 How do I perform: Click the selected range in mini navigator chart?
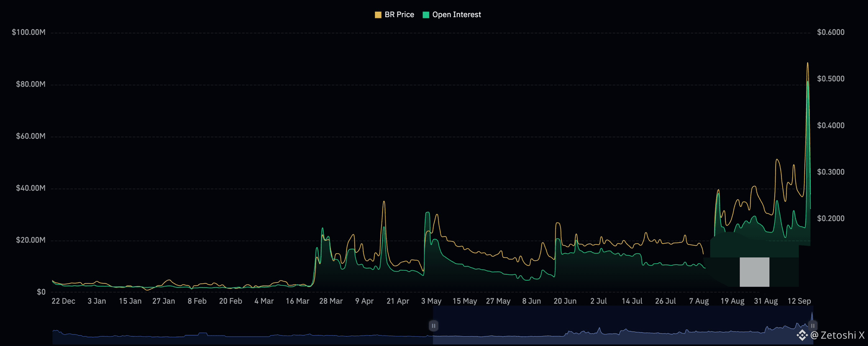tap(622, 326)
